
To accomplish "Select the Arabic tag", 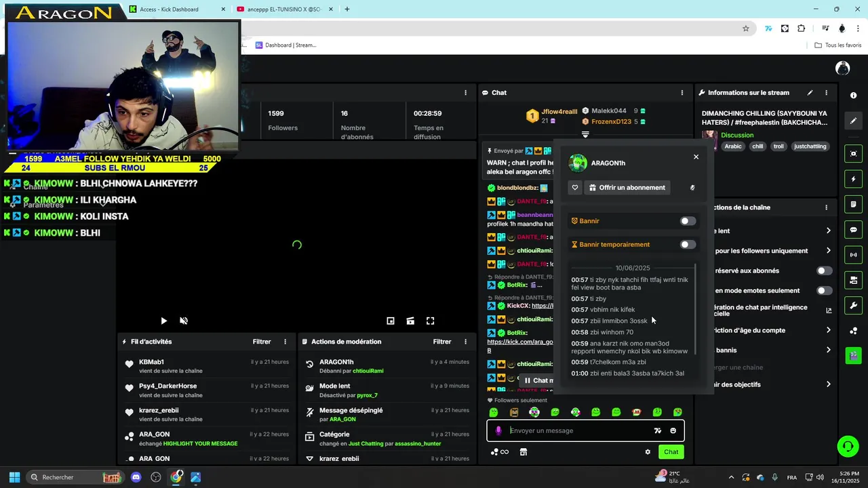I will 733,146.
